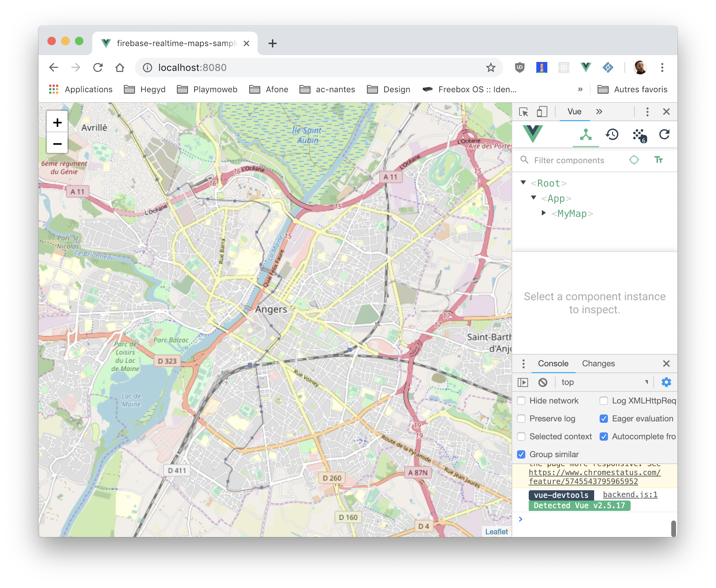Activate select component in page target
The image size is (716, 588).
(634, 160)
